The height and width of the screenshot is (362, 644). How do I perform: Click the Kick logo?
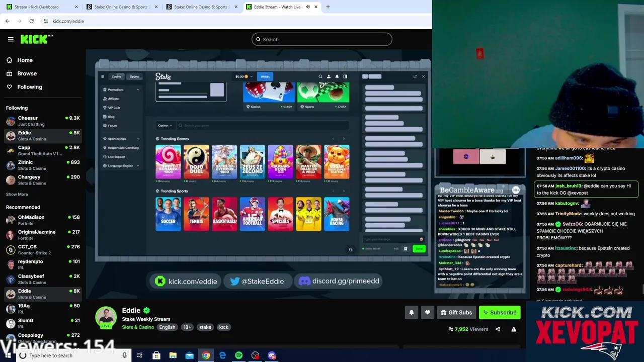(x=37, y=39)
